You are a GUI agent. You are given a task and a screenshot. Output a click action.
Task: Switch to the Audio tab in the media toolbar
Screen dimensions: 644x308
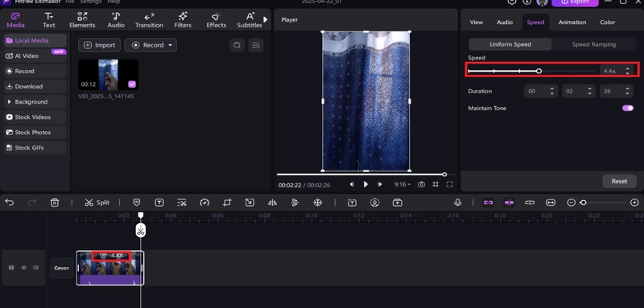116,20
